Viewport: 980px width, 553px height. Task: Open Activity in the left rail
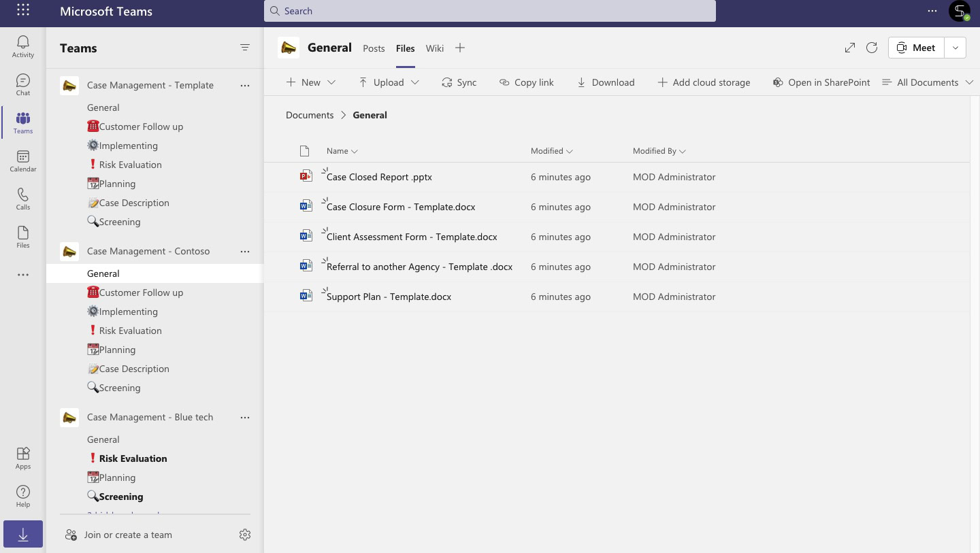(x=23, y=47)
